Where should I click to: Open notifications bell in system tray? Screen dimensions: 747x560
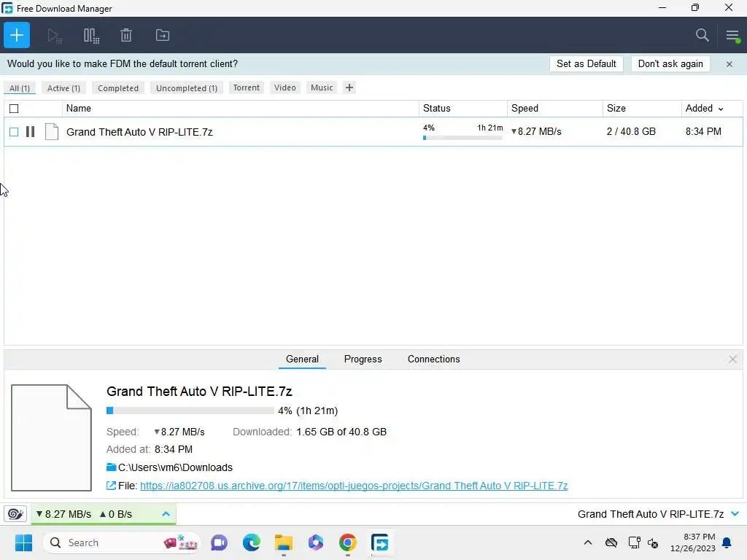727,542
